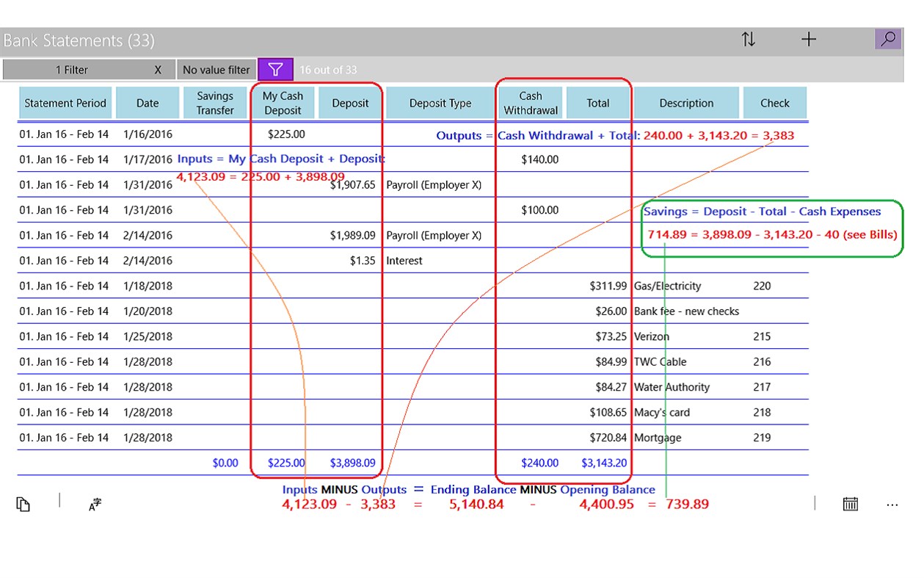
Task: Open the No value filter selector
Action: pyautogui.click(x=216, y=69)
